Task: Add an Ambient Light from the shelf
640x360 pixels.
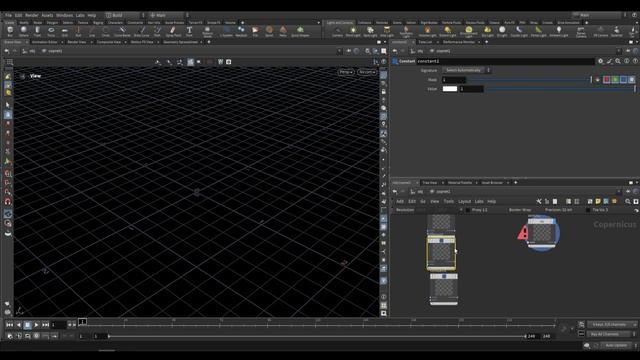Action: click(559, 31)
